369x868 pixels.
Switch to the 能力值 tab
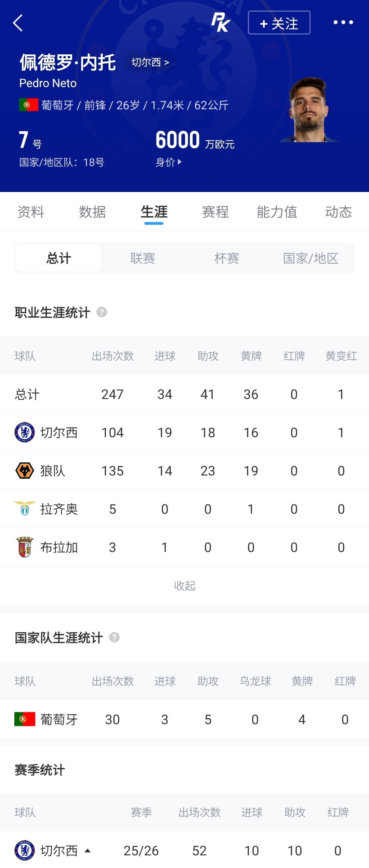277,212
